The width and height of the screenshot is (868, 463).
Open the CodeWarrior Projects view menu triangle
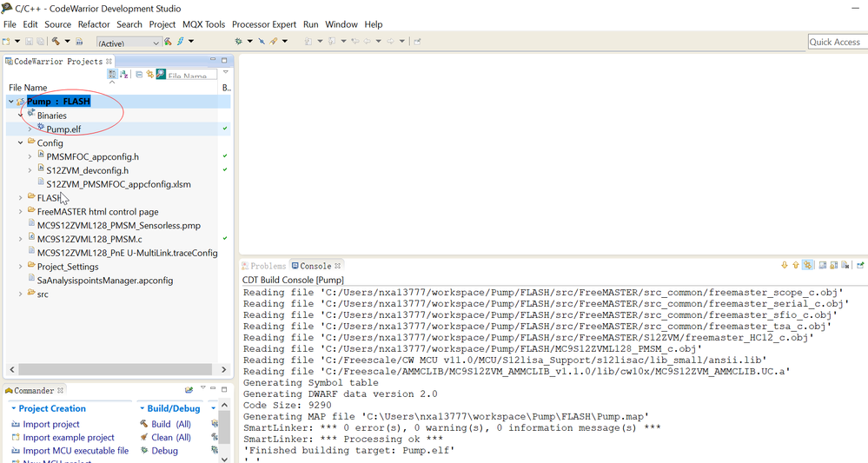[225, 72]
